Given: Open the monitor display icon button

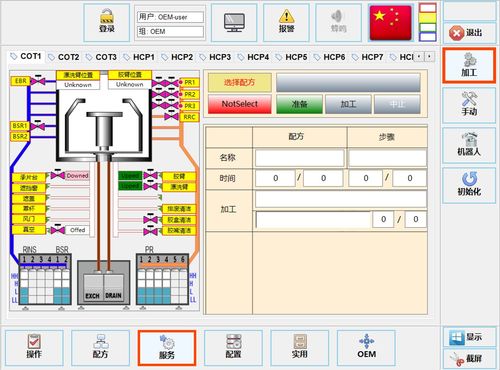Looking at the screenshot, I should pyautogui.click(x=234, y=23).
